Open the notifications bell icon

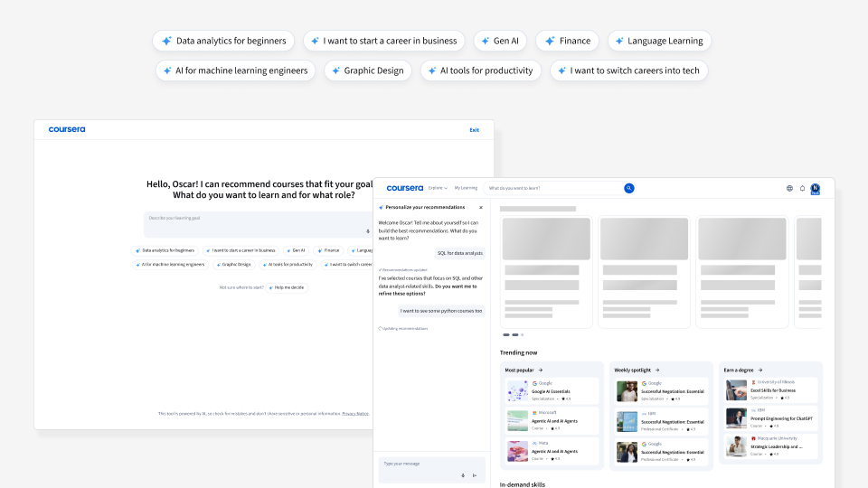pyautogui.click(x=802, y=188)
